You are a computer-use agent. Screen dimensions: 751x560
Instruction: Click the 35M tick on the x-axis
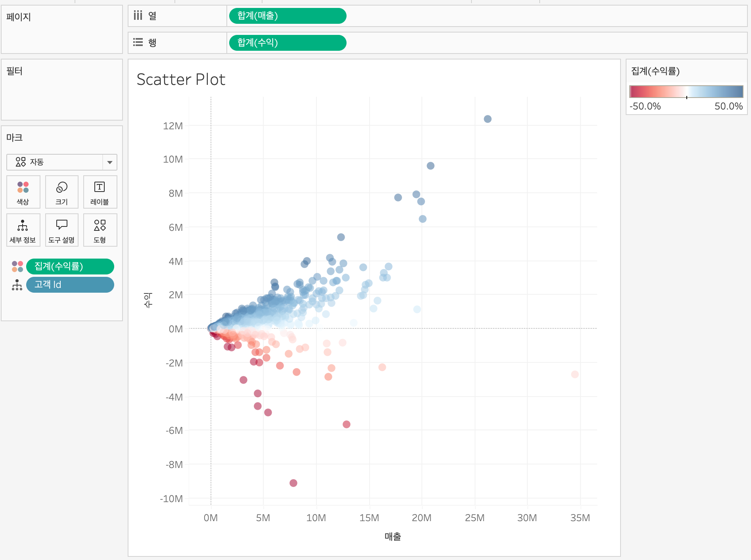(580, 518)
